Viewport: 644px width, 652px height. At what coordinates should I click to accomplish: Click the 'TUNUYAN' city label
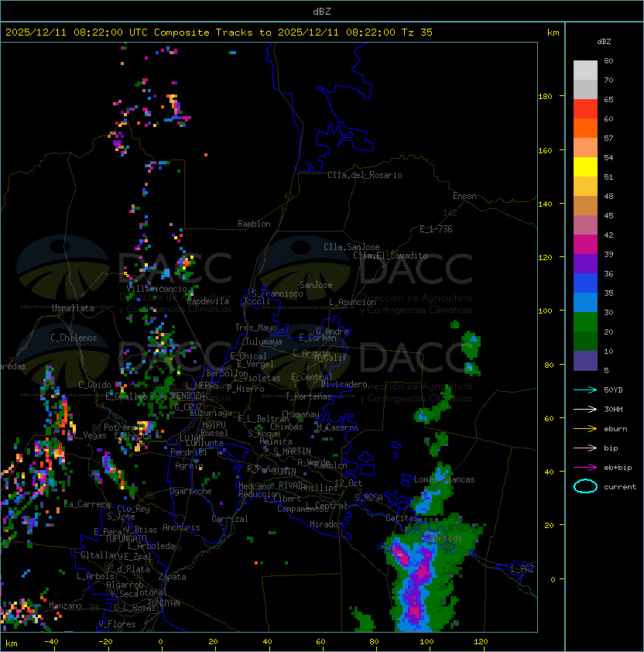164,603
